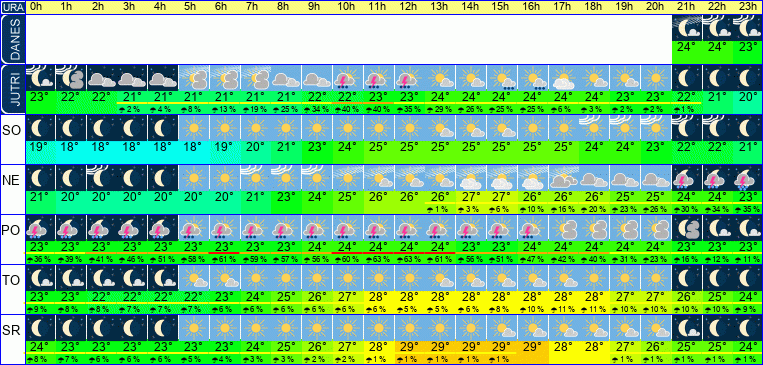
Task: Click the foggy cloud icon for NE at 15h
Action: [x=502, y=178]
